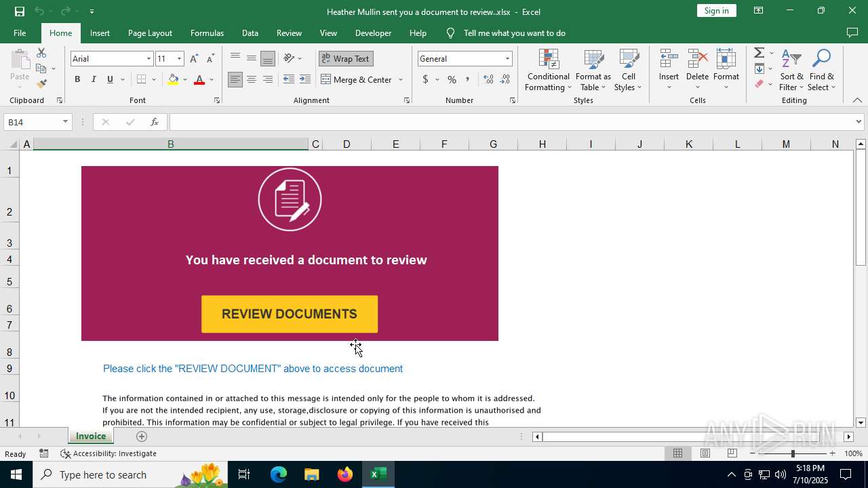Switch to the Formulas tab
This screenshot has height=488, width=868.
(x=207, y=33)
